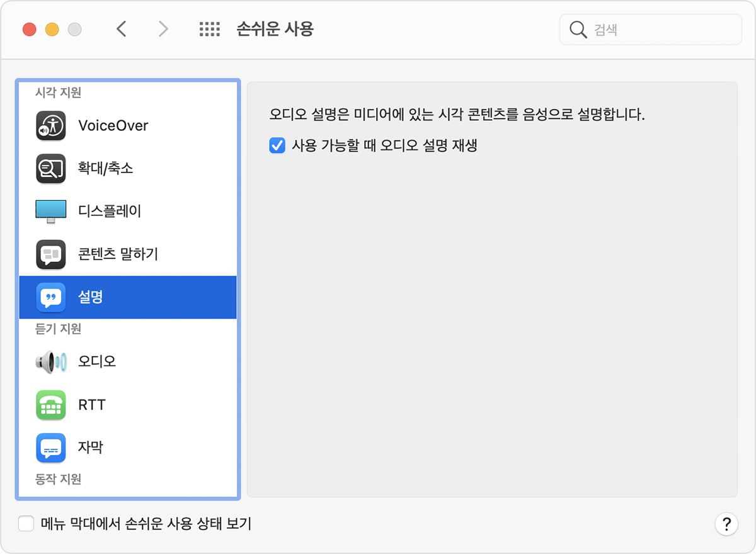Enable 메뉴 막대에서 손쉬운 사용 상태 보기

point(26,523)
